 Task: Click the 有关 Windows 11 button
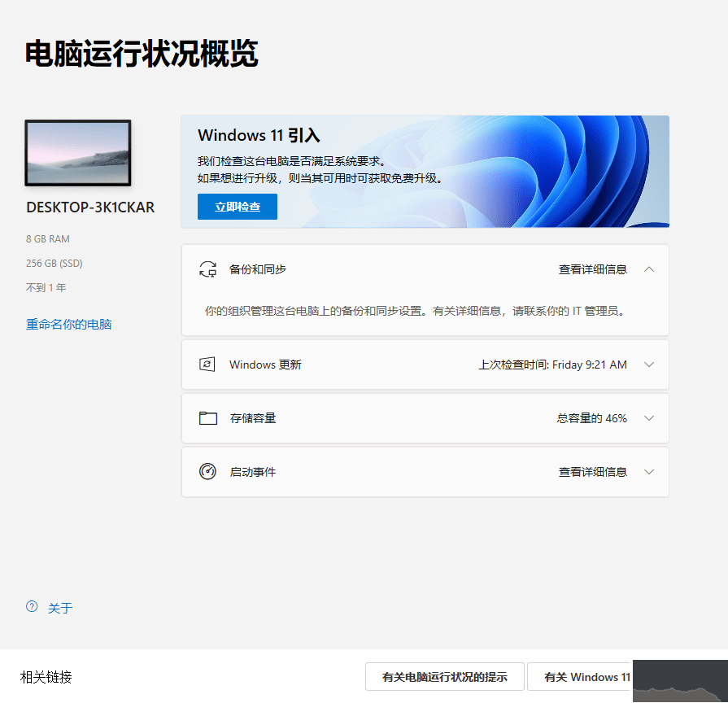pos(589,677)
